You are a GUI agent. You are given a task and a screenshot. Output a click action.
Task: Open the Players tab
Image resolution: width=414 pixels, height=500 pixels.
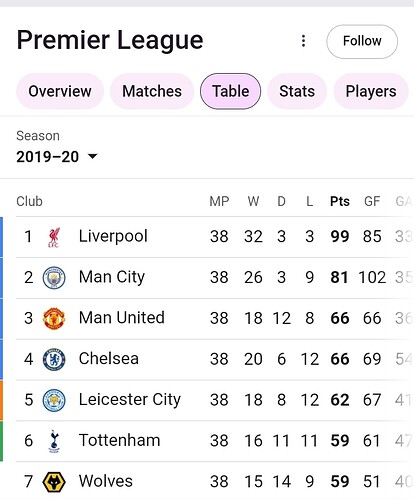point(371,91)
